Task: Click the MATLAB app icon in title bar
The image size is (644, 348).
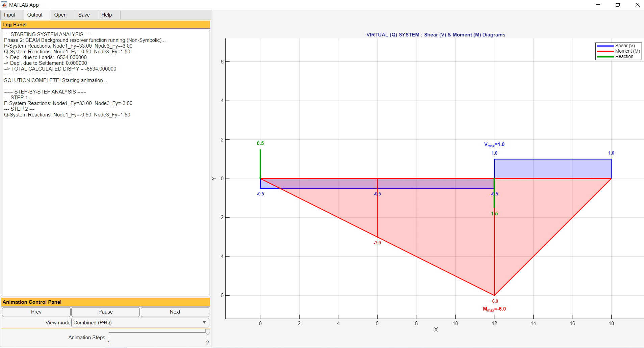Action: tap(4, 5)
